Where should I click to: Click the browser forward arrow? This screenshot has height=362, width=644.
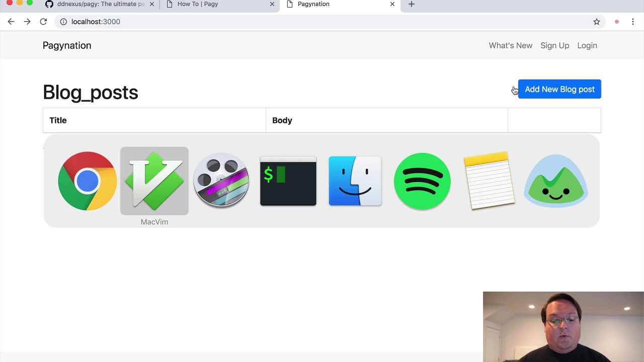point(27,22)
